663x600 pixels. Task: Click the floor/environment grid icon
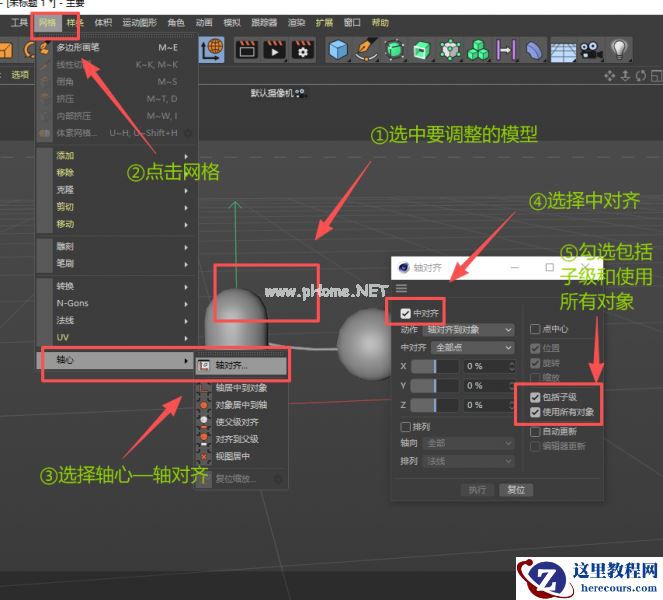pos(563,52)
